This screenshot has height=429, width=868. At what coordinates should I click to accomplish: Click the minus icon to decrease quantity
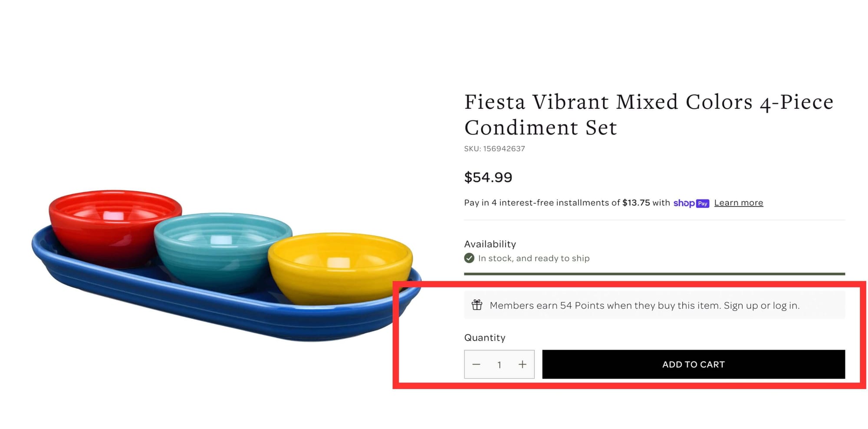477,364
